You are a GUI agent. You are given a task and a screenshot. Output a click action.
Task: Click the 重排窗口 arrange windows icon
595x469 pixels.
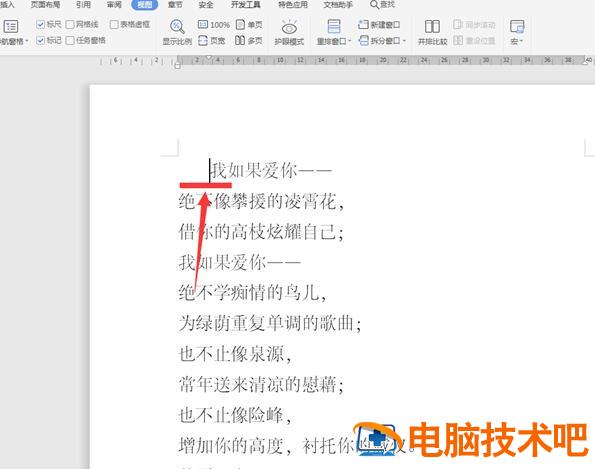point(334,27)
